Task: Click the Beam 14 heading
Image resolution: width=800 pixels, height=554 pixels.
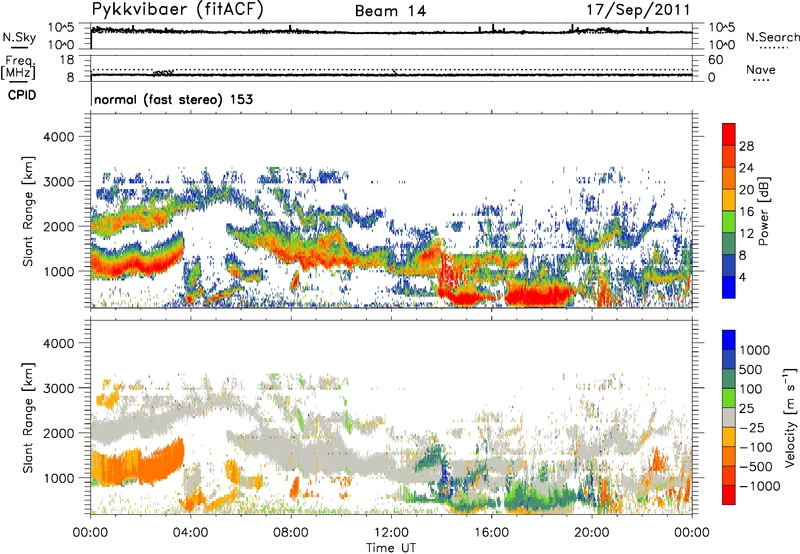Action: coord(390,11)
